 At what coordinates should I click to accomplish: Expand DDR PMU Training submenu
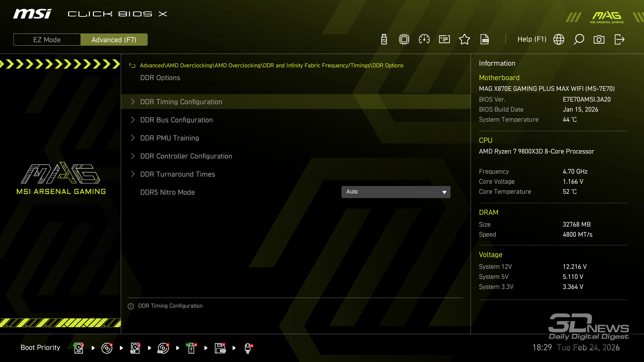click(x=169, y=138)
